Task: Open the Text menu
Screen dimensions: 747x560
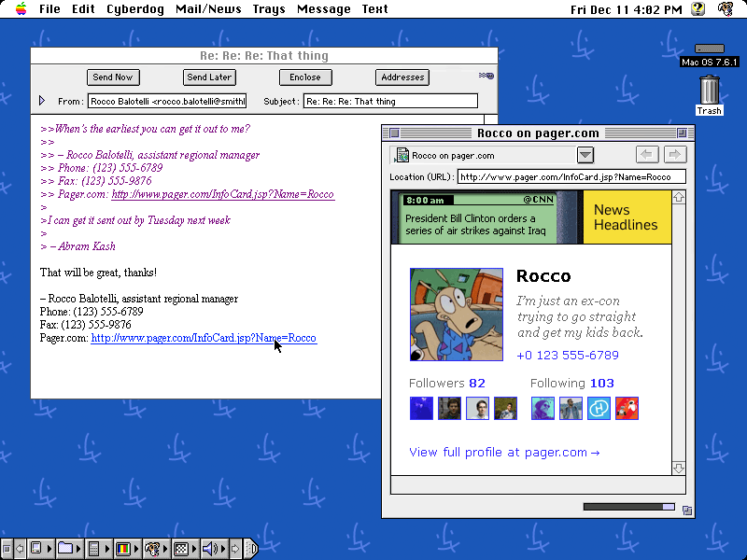Action: coord(374,9)
